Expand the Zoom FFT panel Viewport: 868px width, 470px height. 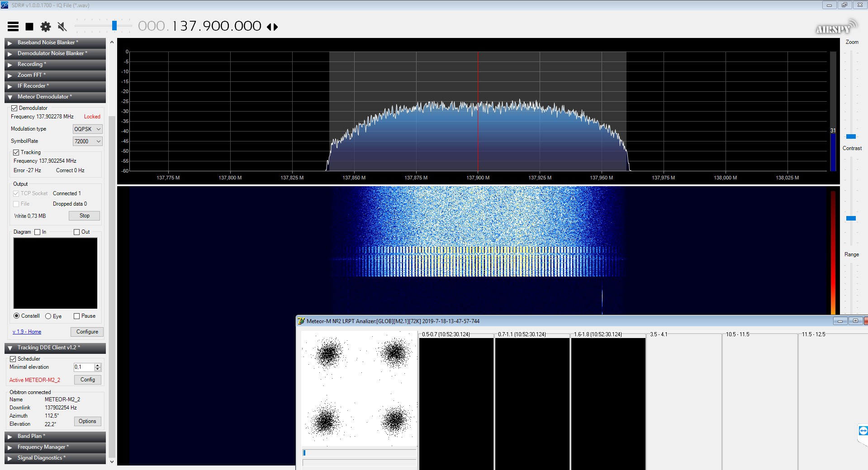[x=55, y=75]
